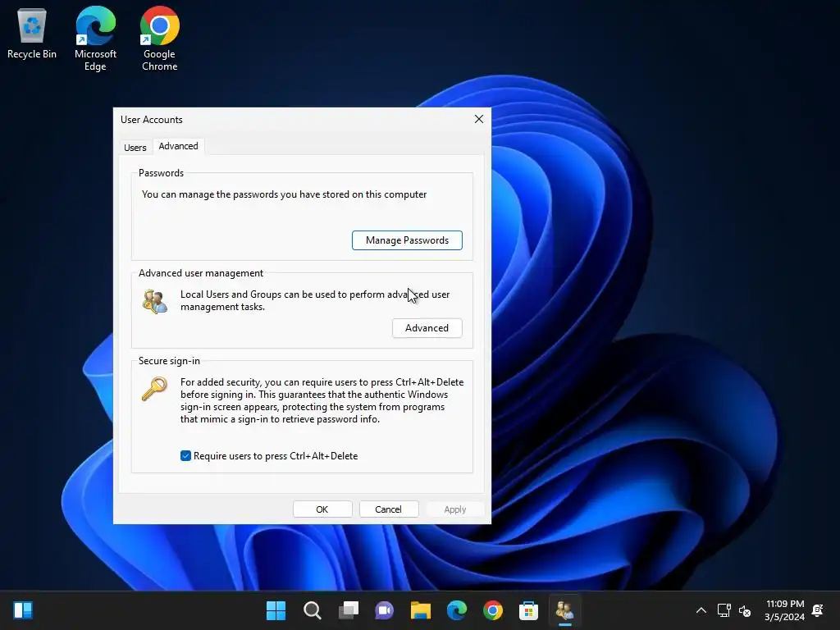
Task: Launch Microsoft Edge from the taskbar
Action: pyautogui.click(x=457, y=610)
